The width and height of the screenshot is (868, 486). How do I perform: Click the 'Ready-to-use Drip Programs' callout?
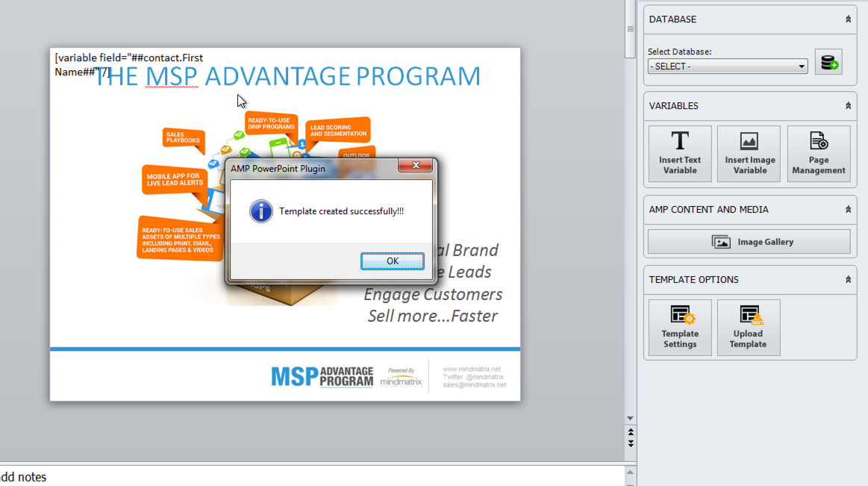click(x=271, y=123)
